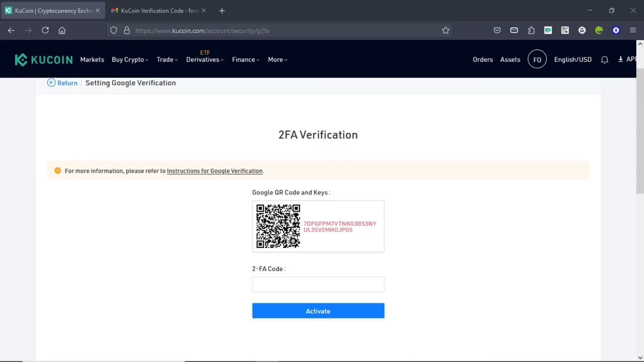Image resolution: width=644 pixels, height=362 pixels.
Task: Click the 2-FA Code input field
Action: (x=318, y=285)
